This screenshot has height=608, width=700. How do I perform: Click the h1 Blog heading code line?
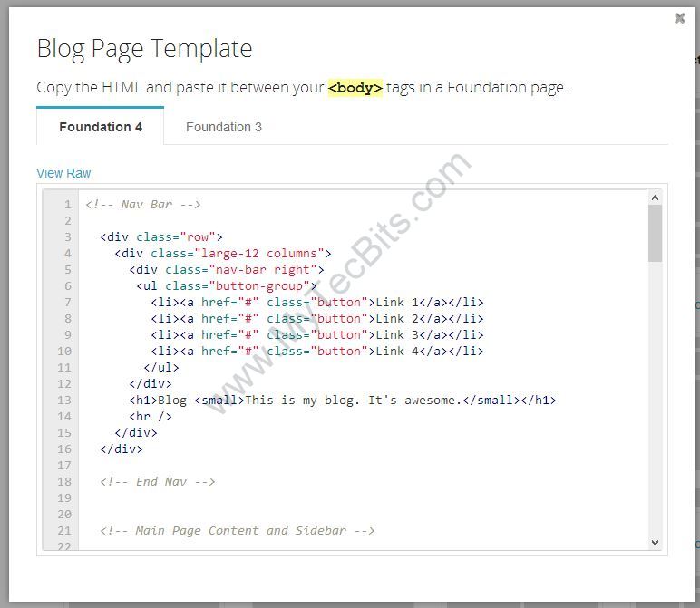click(x=343, y=401)
